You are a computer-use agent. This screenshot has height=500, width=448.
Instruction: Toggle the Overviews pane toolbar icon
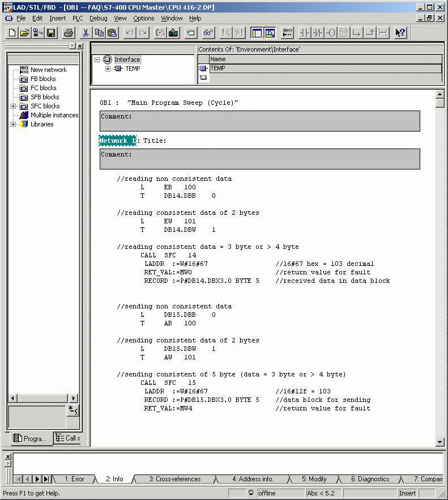pos(257,33)
